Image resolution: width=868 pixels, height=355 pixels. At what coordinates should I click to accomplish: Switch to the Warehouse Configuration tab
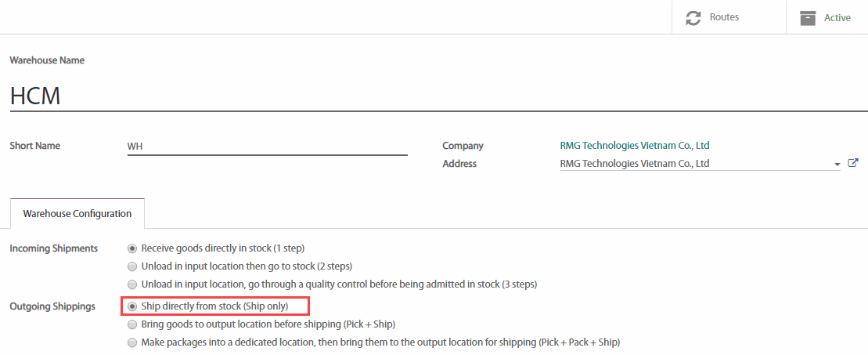(x=77, y=213)
